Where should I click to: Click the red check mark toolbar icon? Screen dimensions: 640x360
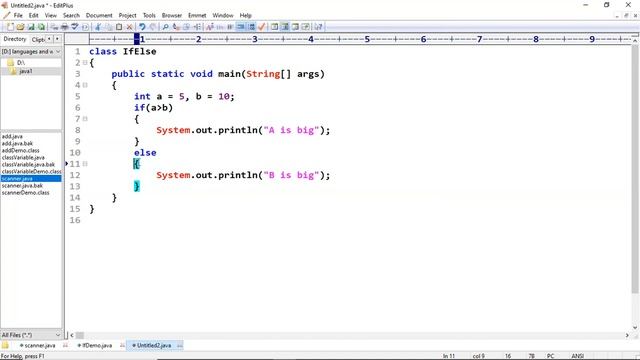click(x=262, y=27)
